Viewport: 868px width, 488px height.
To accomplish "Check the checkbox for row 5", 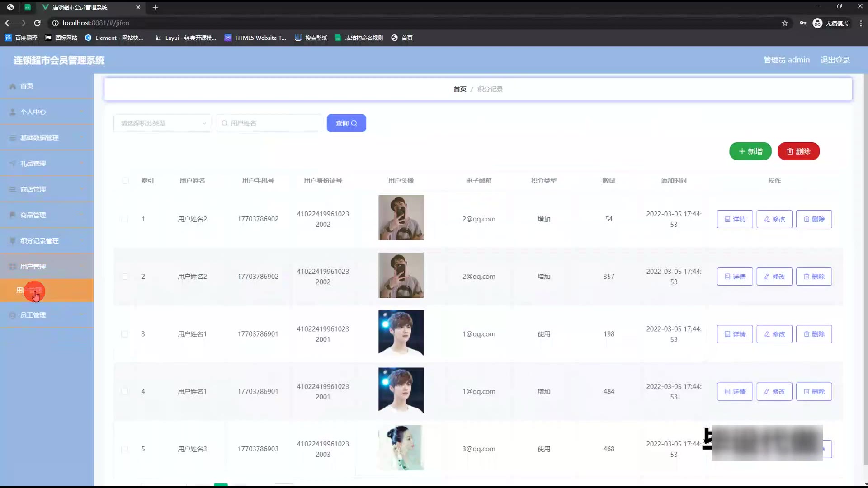I will tap(125, 449).
